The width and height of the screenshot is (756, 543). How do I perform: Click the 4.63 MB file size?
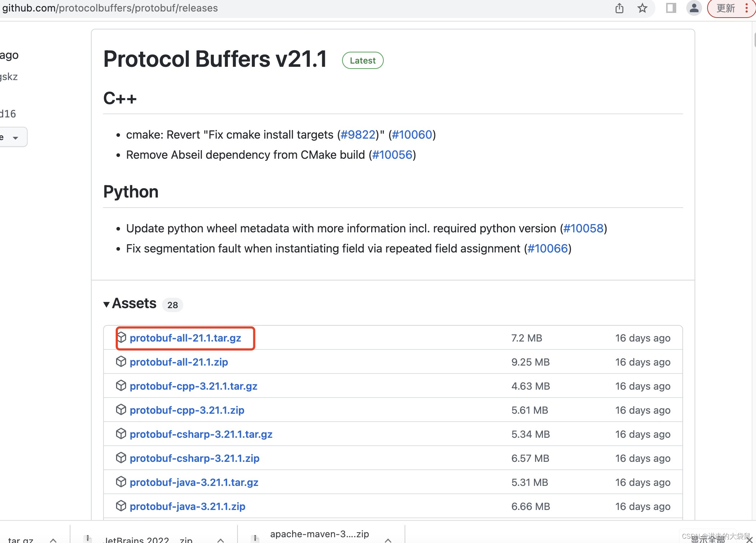pyautogui.click(x=530, y=386)
